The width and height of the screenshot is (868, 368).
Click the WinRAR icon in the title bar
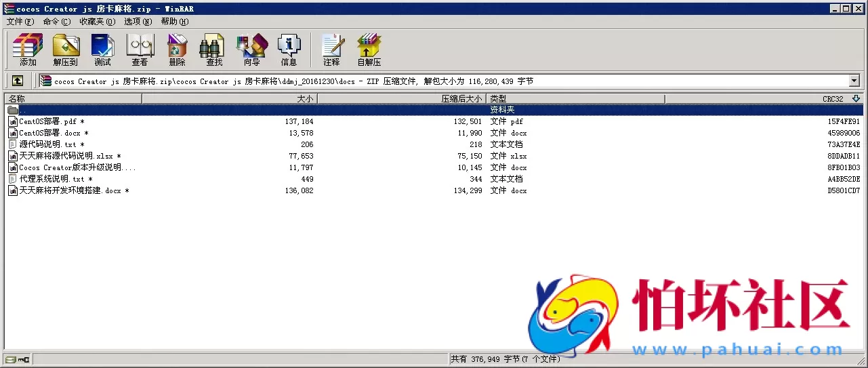pos(9,9)
